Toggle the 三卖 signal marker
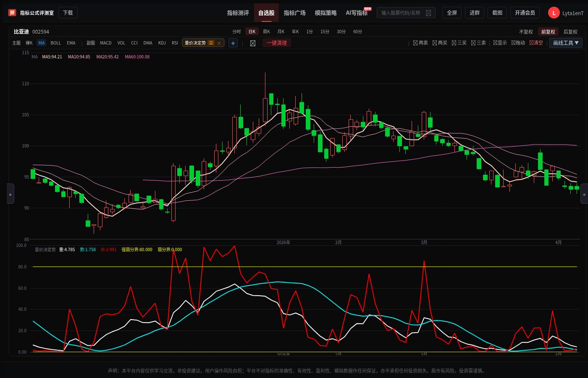588x378 pixels. 478,43
